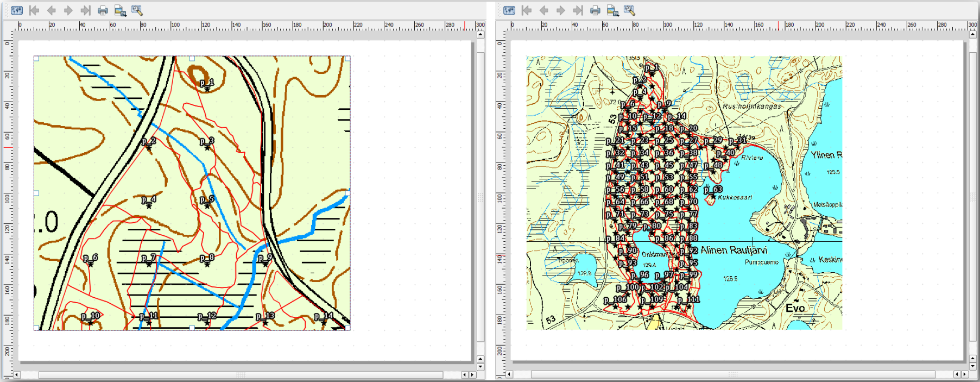
Task: Open Export Atlas as Image dropdown, left composer
Action: pos(120,10)
